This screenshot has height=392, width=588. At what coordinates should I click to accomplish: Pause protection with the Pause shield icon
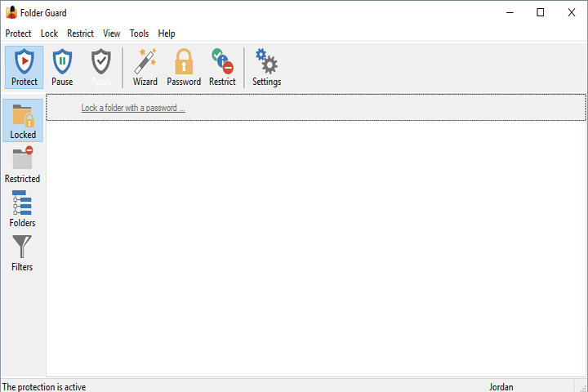tap(62, 68)
